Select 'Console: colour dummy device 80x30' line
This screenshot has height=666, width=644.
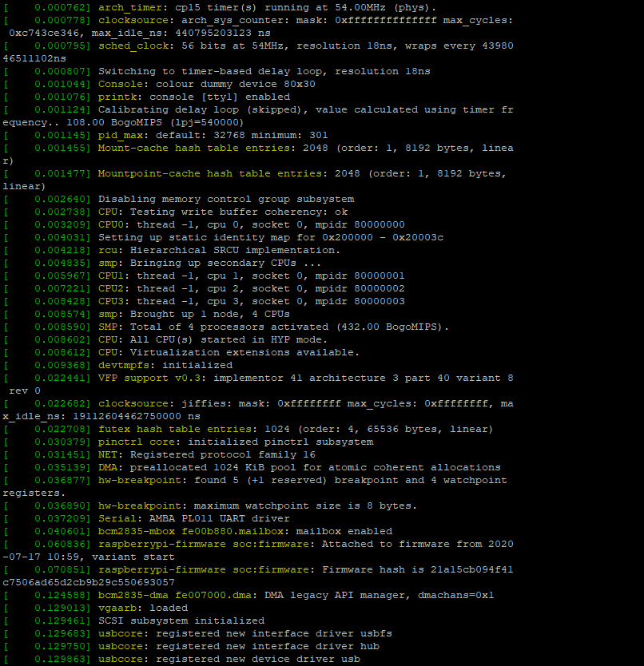pos(207,84)
